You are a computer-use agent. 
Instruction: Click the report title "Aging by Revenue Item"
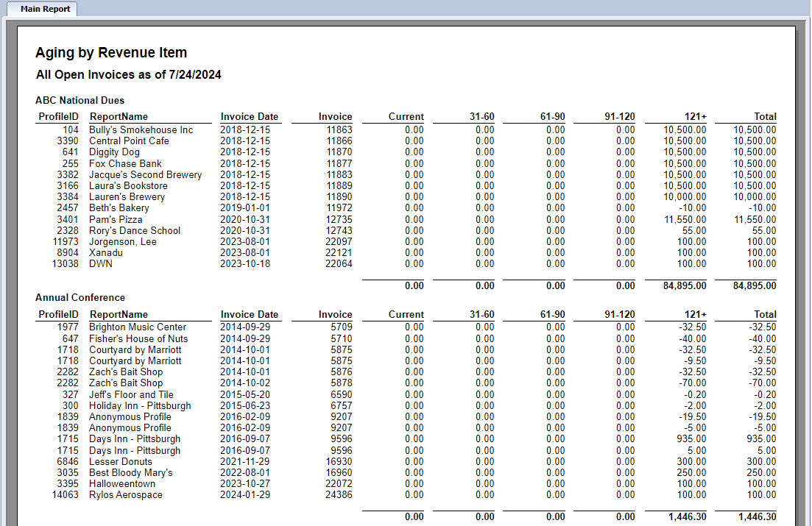[x=110, y=52]
